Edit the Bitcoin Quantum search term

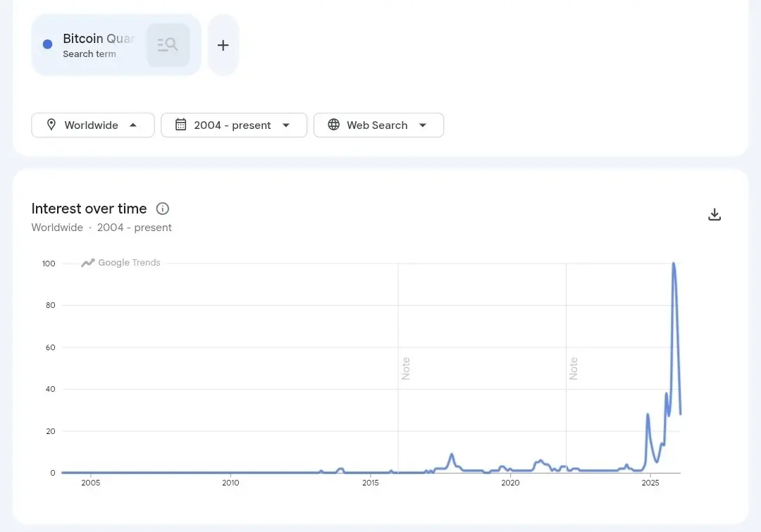point(98,39)
